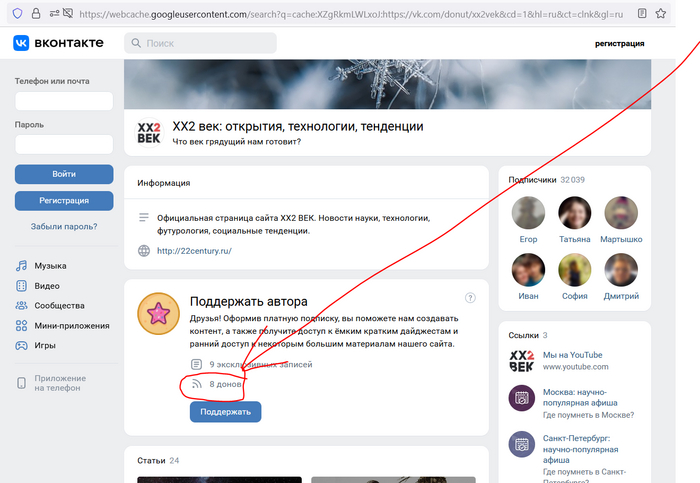Open site permissions icon in address bar
This screenshot has height=483, width=700.
click(x=54, y=14)
